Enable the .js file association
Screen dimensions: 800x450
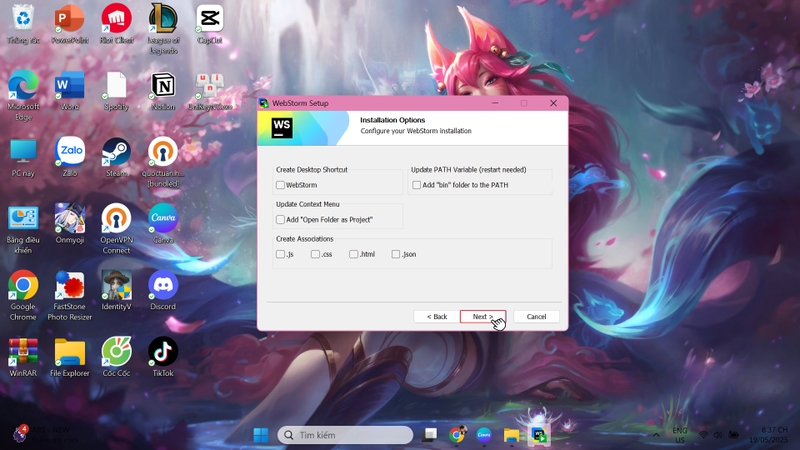pos(280,254)
